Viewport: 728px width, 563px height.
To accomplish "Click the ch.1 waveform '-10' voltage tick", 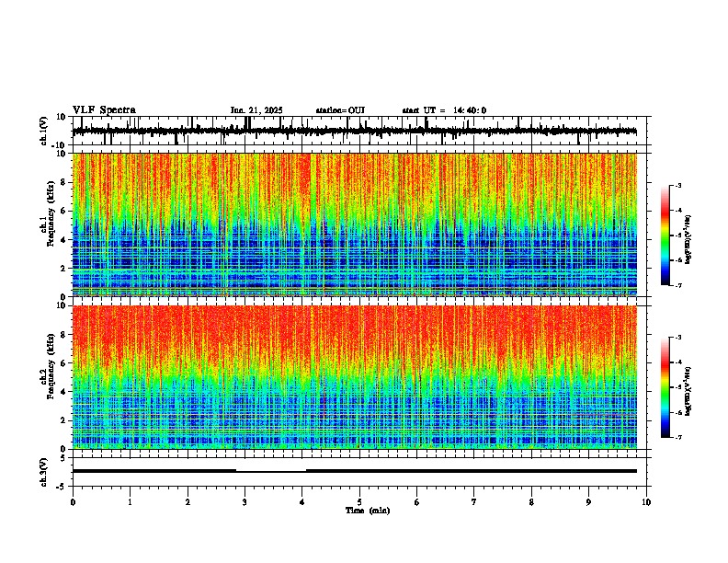I will (x=60, y=145).
